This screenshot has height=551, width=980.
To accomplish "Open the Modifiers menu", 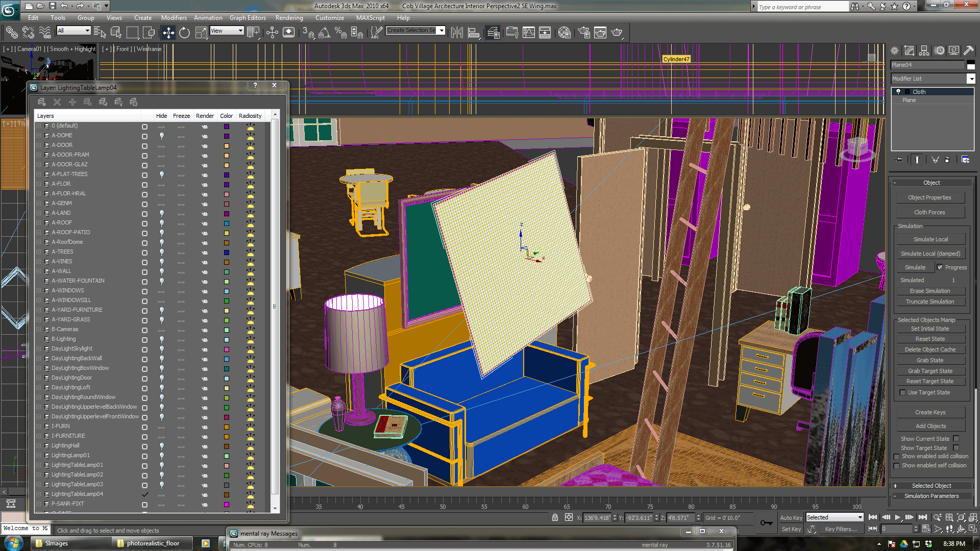I will 174,18.
